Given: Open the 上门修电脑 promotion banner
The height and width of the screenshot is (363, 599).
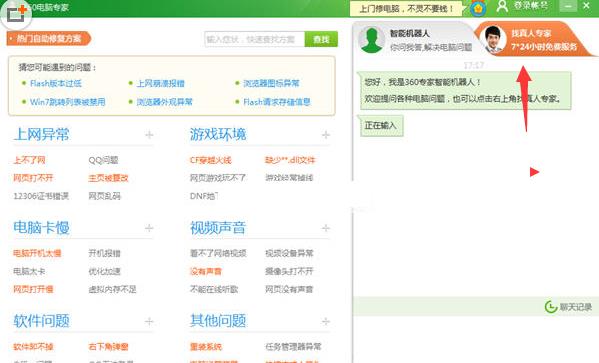Looking at the screenshot, I should (x=406, y=8).
